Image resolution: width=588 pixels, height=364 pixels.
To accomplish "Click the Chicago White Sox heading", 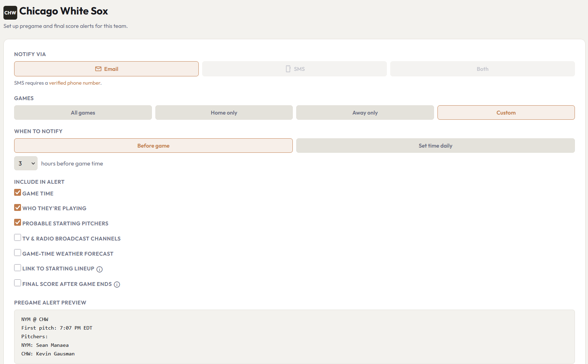I will [64, 11].
